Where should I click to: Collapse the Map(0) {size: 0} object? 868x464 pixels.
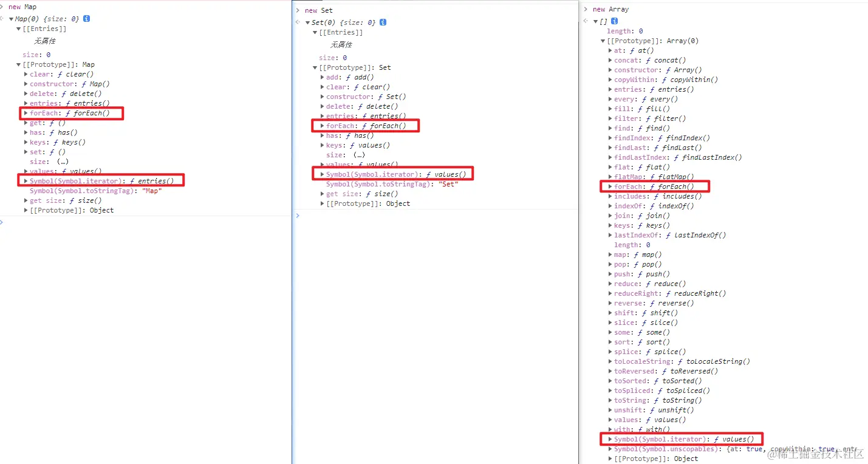(x=11, y=19)
